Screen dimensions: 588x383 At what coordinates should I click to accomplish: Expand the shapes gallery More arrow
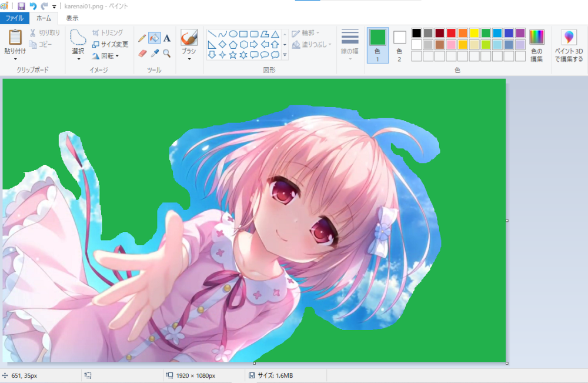[285, 55]
